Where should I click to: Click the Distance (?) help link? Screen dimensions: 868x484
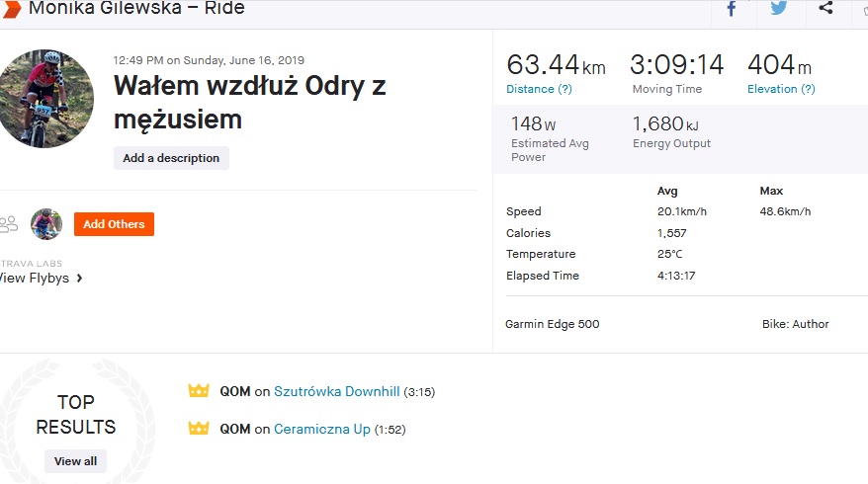pos(539,89)
